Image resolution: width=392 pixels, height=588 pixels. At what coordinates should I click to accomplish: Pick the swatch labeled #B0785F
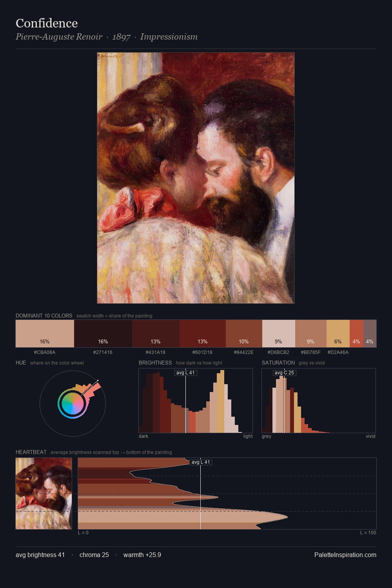point(311,334)
